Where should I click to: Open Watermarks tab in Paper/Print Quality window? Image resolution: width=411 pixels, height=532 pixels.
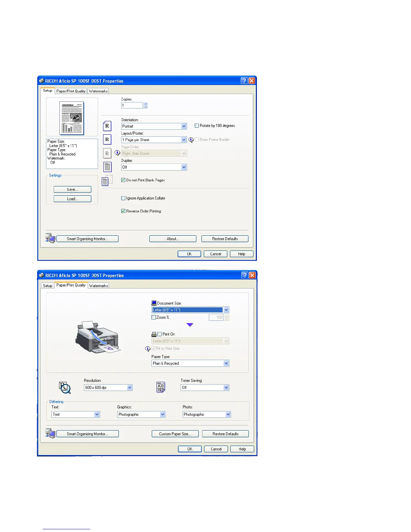(x=98, y=285)
